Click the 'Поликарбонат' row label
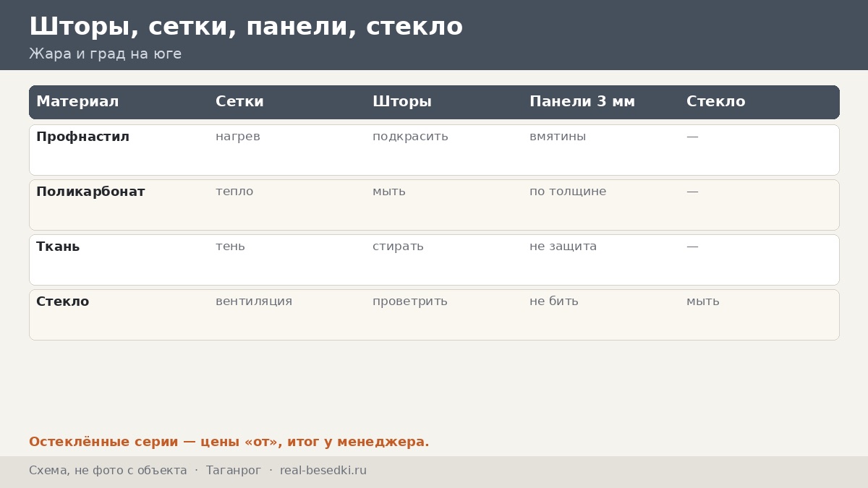Viewport: 868px width, 488px height. 90,192
